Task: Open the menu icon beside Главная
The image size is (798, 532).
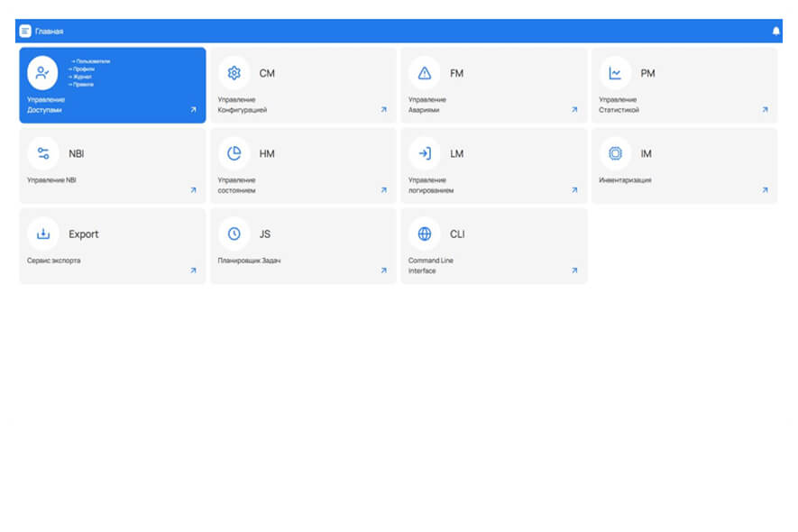Action: tap(25, 32)
